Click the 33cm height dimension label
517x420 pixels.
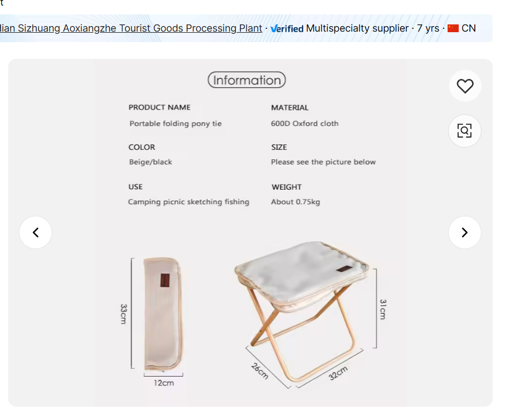tap(124, 313)
